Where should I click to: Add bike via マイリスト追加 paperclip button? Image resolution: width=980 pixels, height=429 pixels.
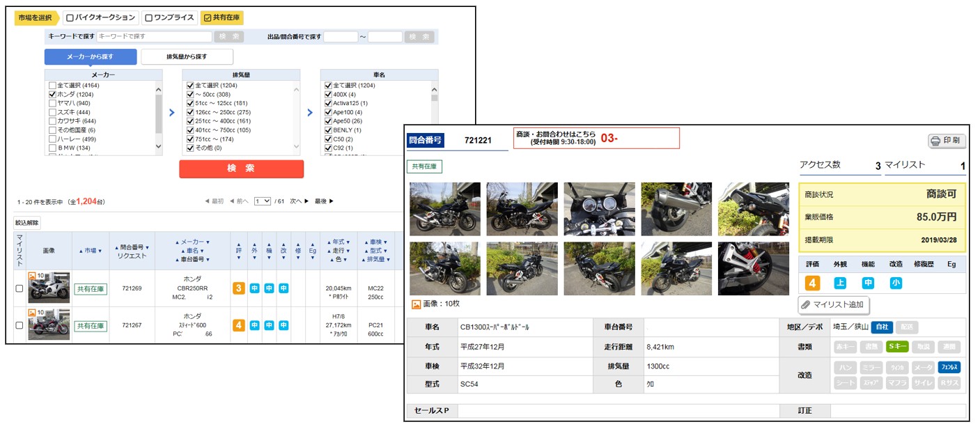(834, 304)
